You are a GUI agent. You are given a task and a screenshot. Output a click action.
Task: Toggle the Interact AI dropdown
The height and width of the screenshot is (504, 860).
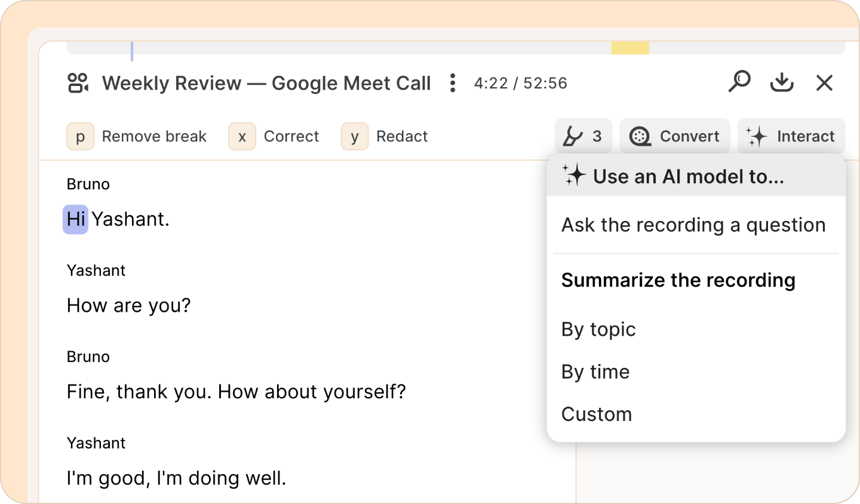pyautogui.click(x=791, y=136)
